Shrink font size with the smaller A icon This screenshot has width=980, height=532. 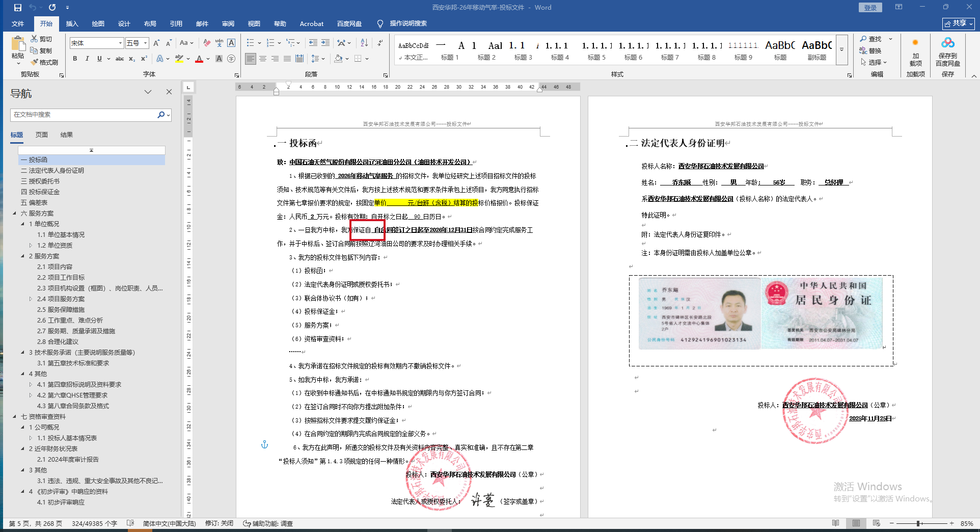(x=169, y=43)
